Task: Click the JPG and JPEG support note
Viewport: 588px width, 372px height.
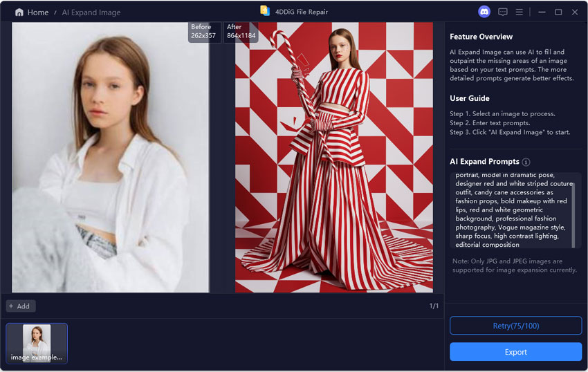Action: tap(515, 266)
